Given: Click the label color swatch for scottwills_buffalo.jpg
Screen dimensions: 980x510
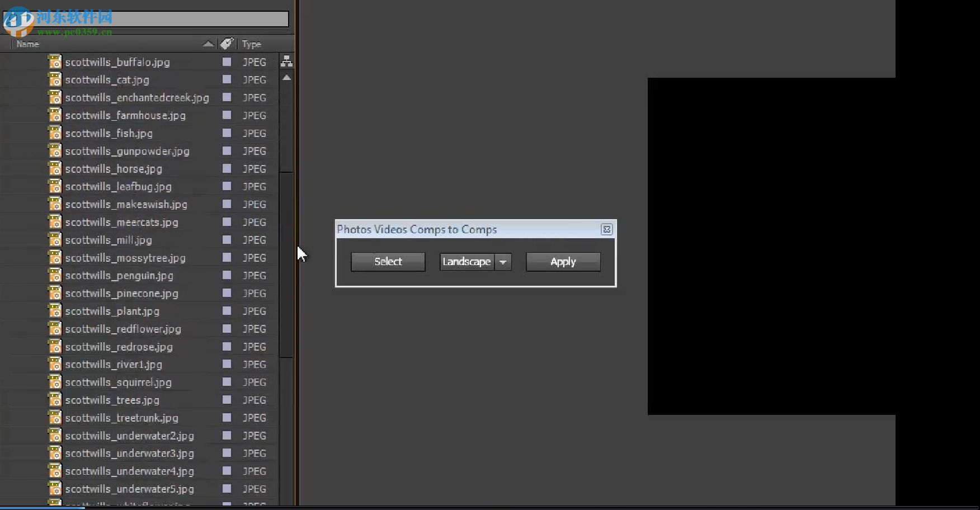Looking at the screenshot, I should pos(227,62).
